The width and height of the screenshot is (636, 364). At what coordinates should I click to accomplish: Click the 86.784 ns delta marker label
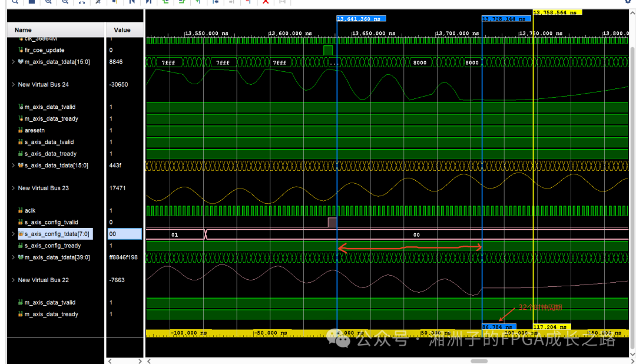point(499,327)
